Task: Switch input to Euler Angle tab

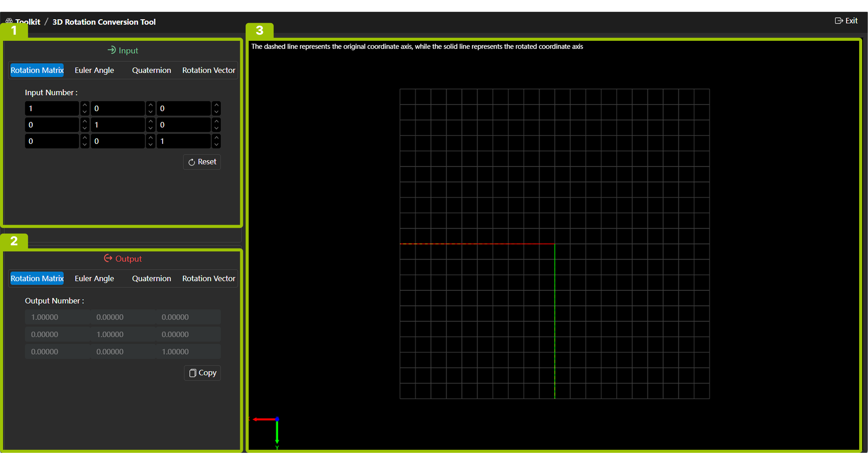Action: [94, 70]
